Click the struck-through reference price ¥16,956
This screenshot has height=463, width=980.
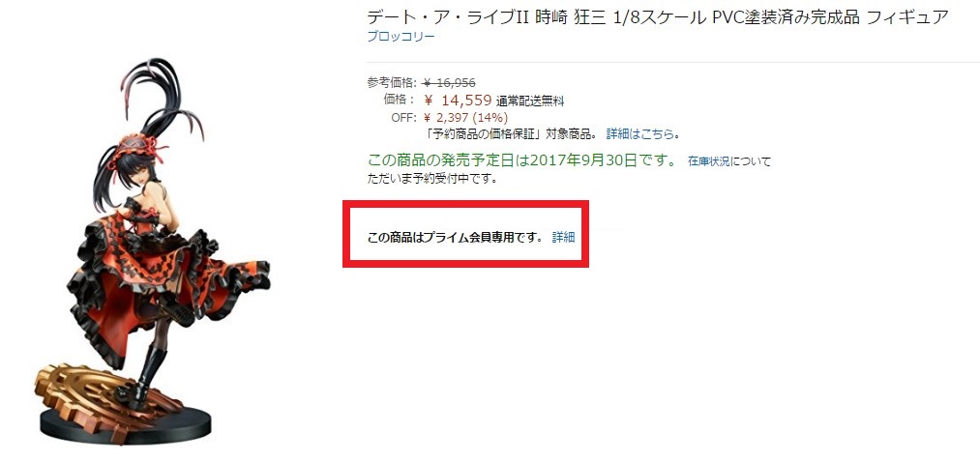click(x=450, y=82)
